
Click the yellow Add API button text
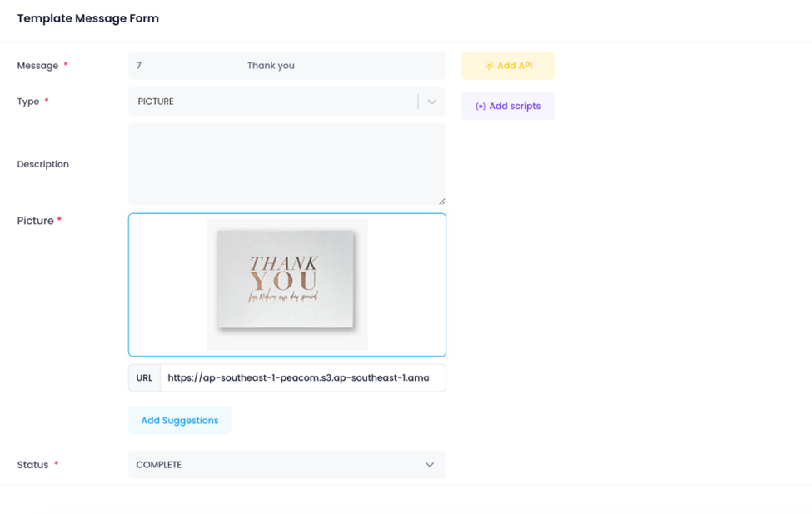pyautogui.click(x=515, y=66)
